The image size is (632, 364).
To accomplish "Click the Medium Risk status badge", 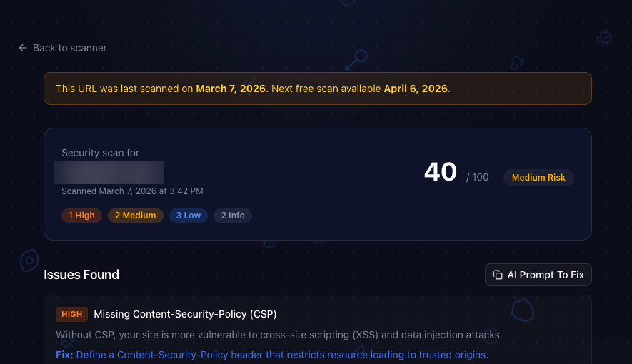I will click(x=538, y=178).
